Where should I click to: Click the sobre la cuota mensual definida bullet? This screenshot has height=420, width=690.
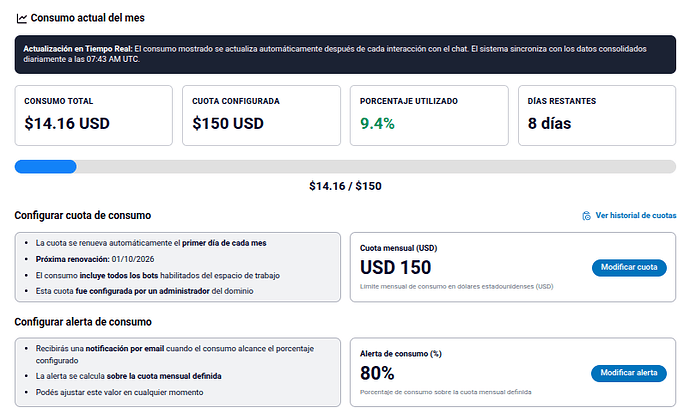pyautogui.click(x=128, y=376)
